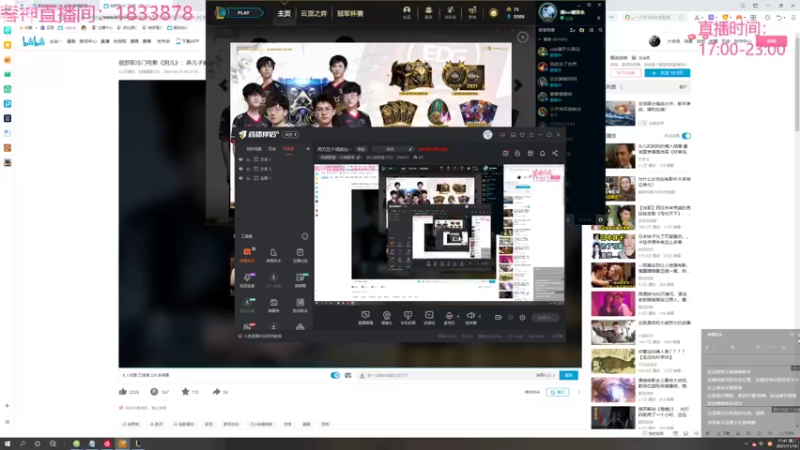This screenshot has height=450, width=800.
Task: Open the League summoner avatar at top right
Action: (547, 12)
